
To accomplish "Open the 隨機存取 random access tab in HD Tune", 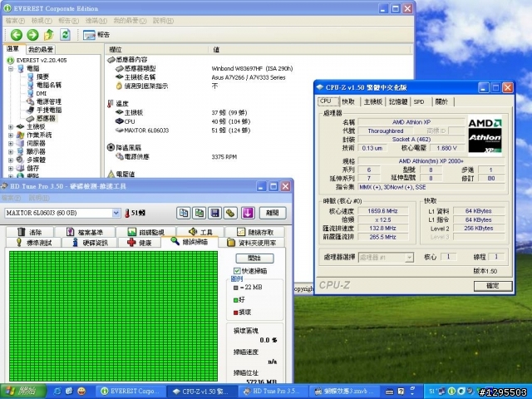I will [x=254, y=232].
